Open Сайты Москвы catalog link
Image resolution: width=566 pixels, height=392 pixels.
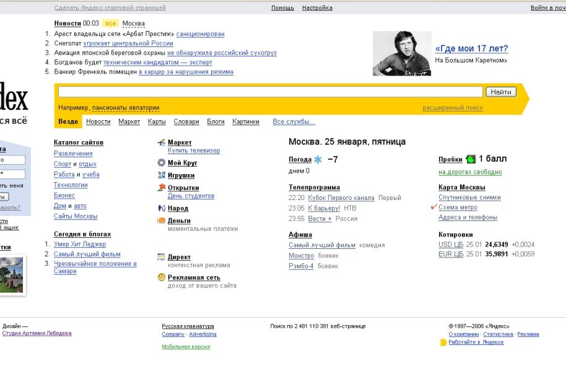click(x=76, y=216)
